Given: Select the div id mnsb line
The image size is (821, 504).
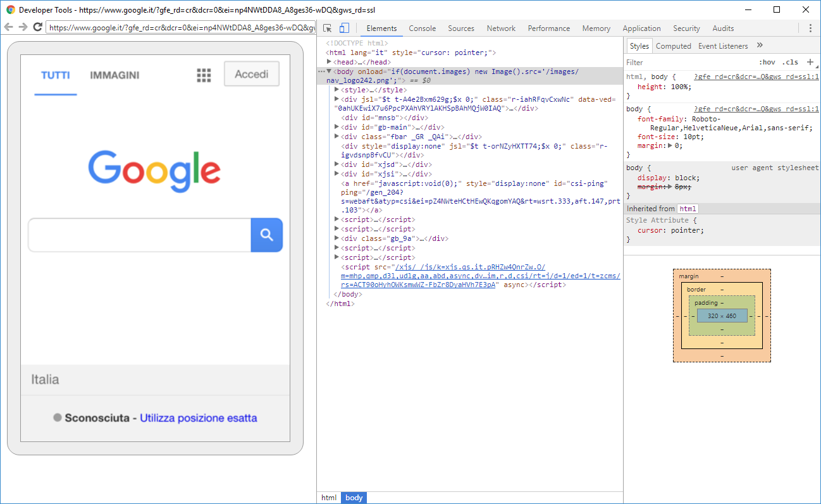Looking at the screenshot, I should coord(385,118).
